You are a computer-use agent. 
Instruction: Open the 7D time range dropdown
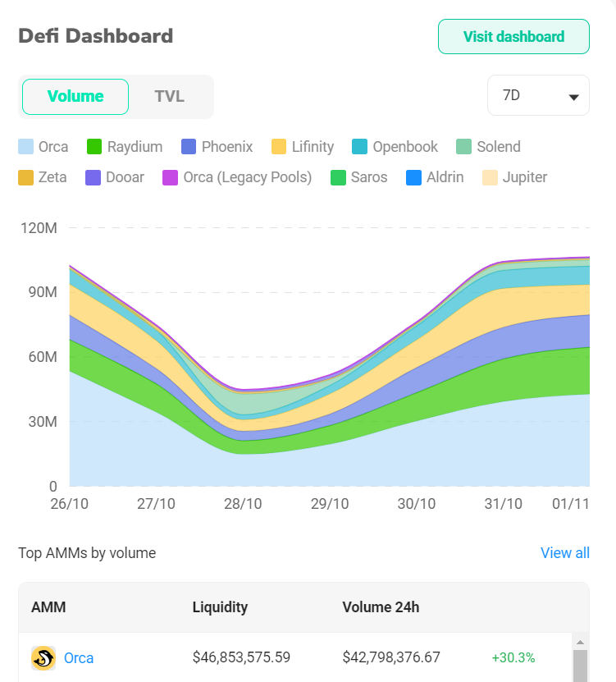pyautogui.click(x=538, y=95)
